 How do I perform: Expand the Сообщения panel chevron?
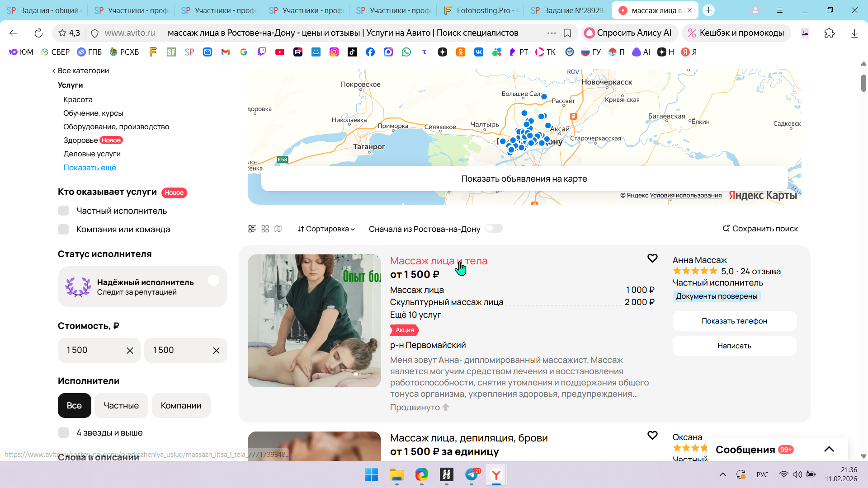[829, 449]
